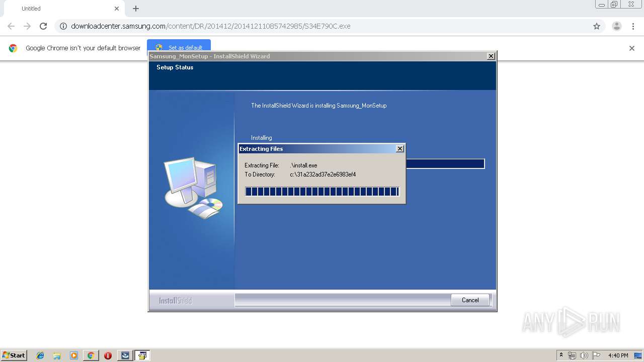Switch to the blue installer taskbar item
The height and width of the screenshot is (362, 644).
click(x=125, y=355)
